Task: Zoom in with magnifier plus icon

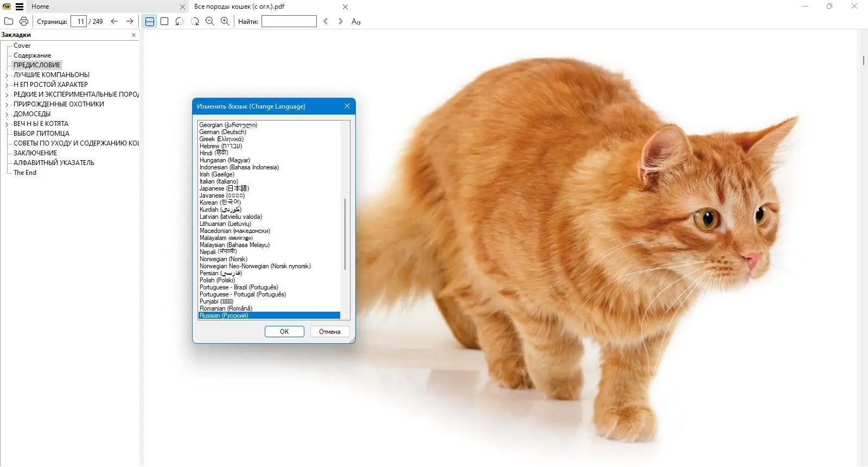Action: point(225,21)
